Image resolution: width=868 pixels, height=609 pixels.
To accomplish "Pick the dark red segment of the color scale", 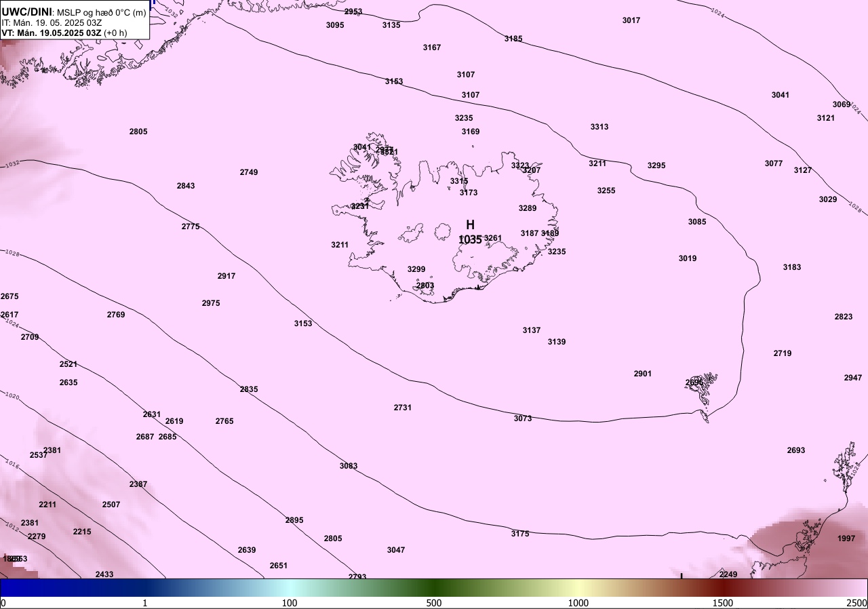I will (723, 587).
